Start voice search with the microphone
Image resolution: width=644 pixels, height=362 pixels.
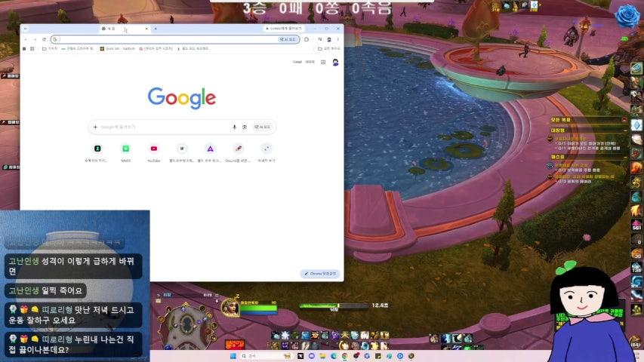tap(234, 127)
